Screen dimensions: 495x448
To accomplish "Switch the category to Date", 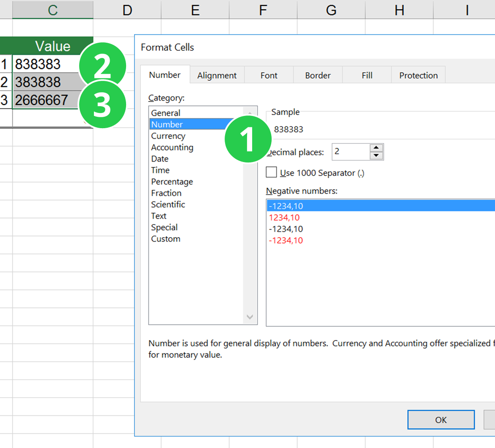I will pos(159,159).
